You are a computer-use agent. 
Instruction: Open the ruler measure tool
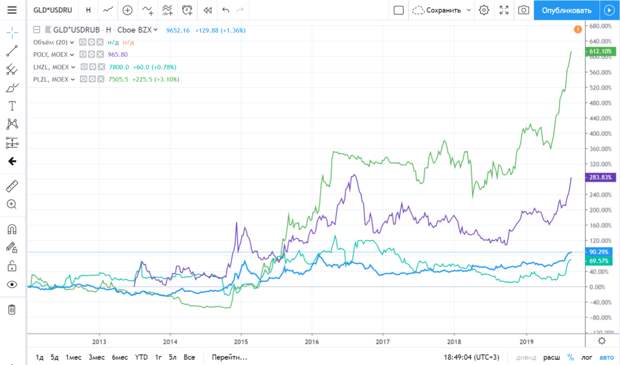click(x=12, y=186)
